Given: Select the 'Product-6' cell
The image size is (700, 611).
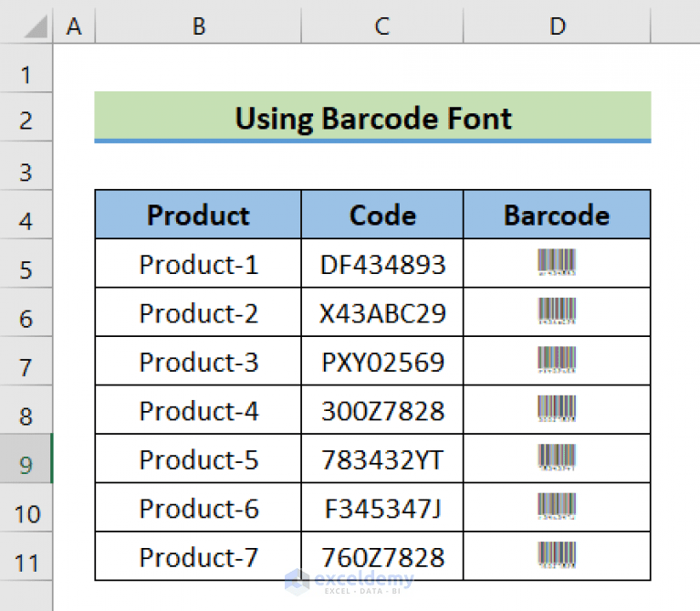Looking at the screenshot, I should pos(198,508).
